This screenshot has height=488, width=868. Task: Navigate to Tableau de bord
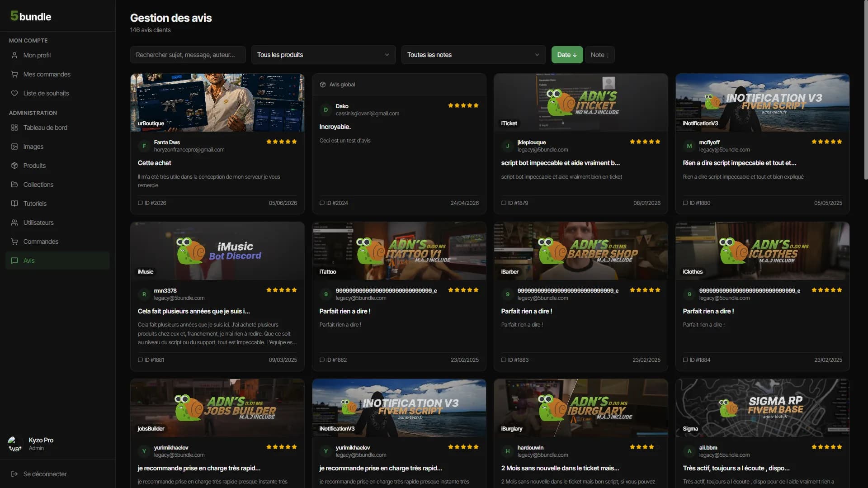point(57,128)
